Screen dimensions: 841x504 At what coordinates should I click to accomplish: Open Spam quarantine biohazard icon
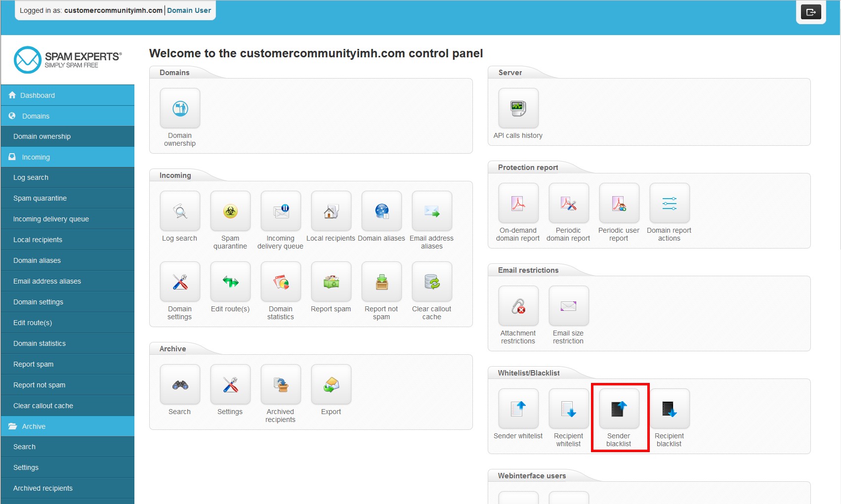(230, 211)
